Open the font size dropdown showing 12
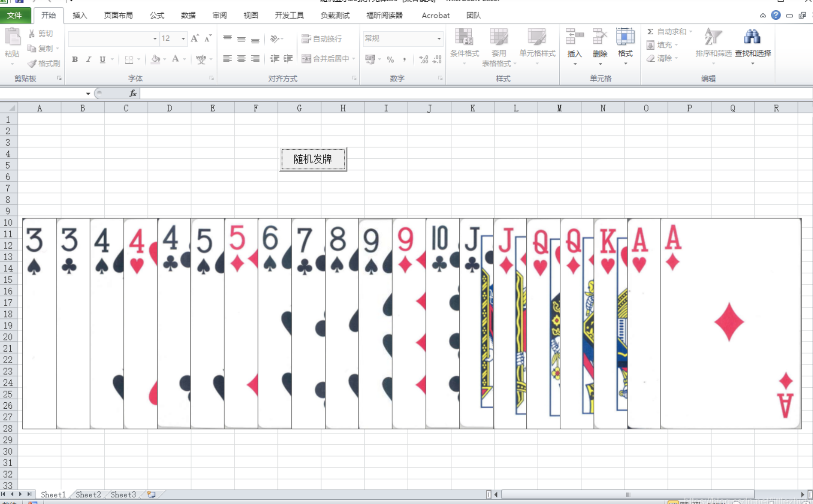This screenshot has width=813, height=504. (183, 39)
